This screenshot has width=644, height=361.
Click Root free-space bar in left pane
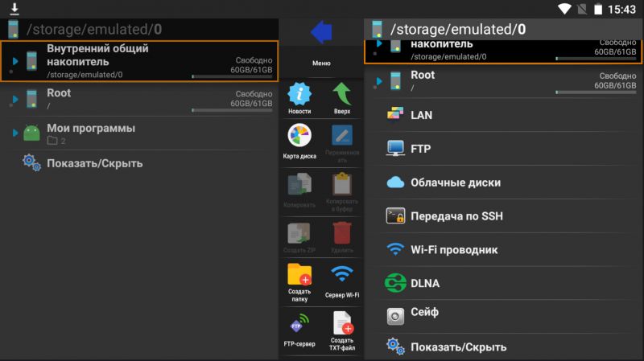pyautogui.click(x=232, y=110)
